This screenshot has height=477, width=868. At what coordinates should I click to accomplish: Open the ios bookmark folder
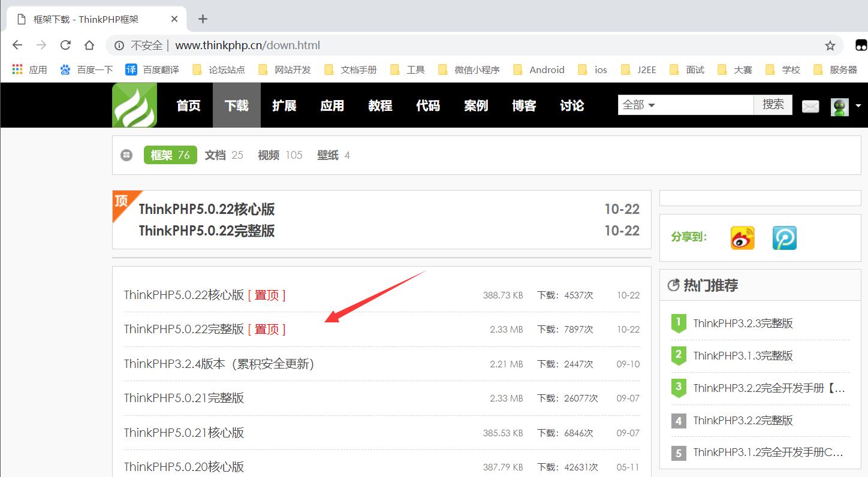tap(592, 70)
